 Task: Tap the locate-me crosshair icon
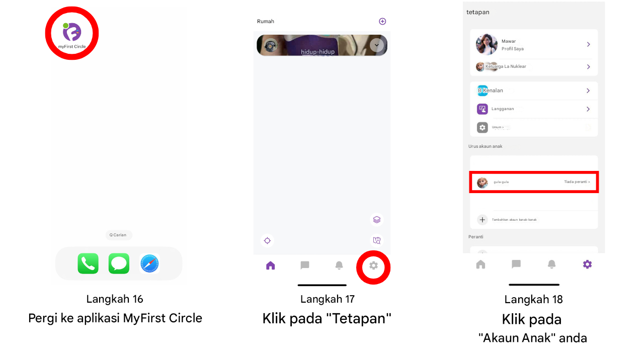[267, 240]
